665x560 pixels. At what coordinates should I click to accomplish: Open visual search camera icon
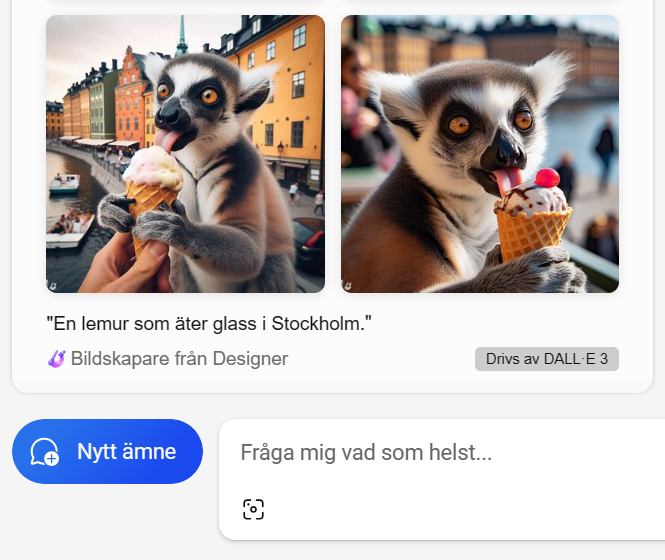click(254, 509)
